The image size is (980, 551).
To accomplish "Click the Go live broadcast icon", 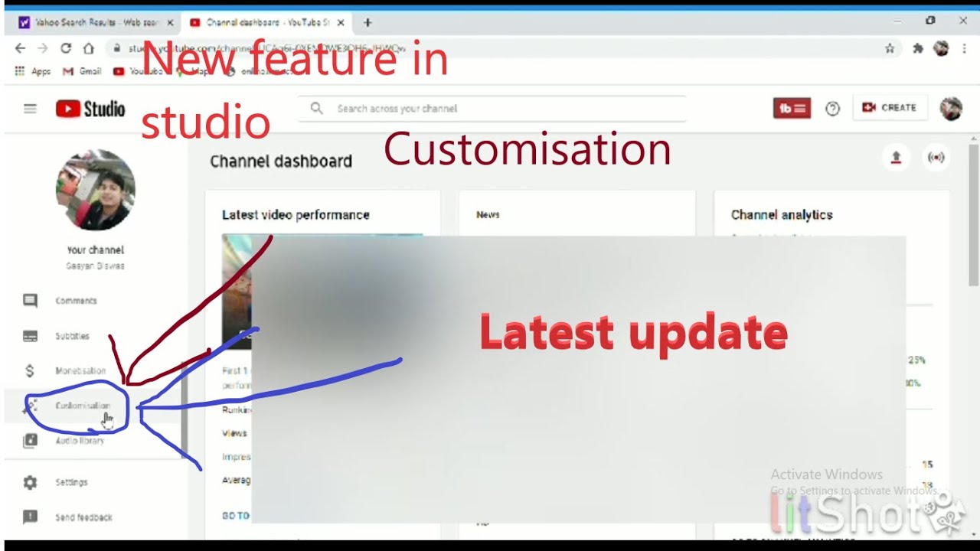I will tap(936, 158).
